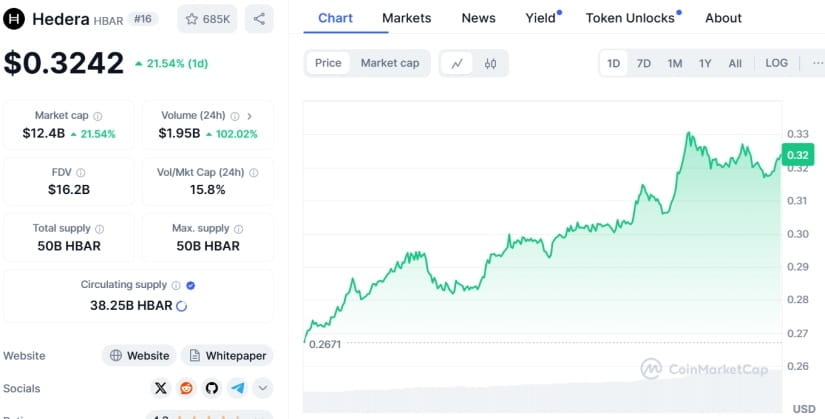The height and width of the screenshot is (419, 825).
Task: Click the Total supply info icon
Action: pos(99,229)
